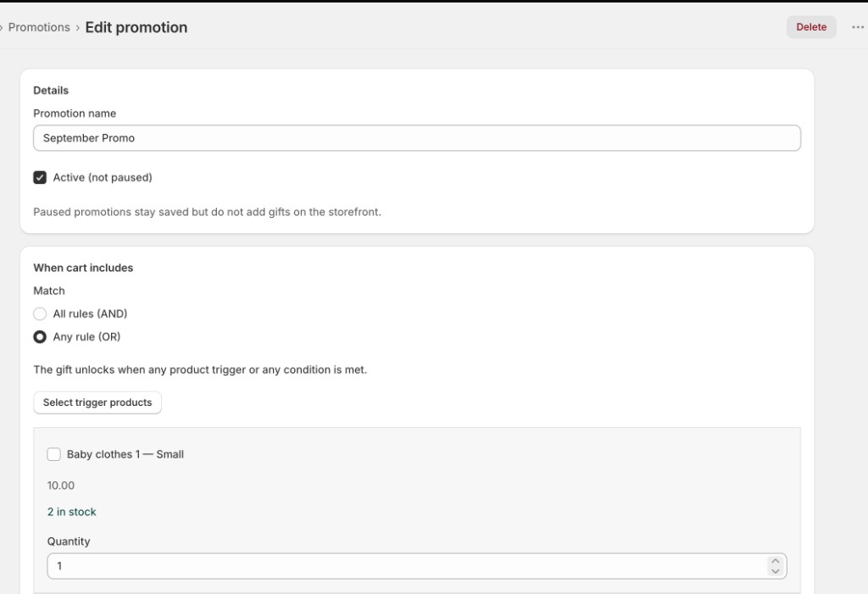Viewport: 868px width, 594px height.
Task: Click the Edit promotion page title
Action: (x=136, y=28)
